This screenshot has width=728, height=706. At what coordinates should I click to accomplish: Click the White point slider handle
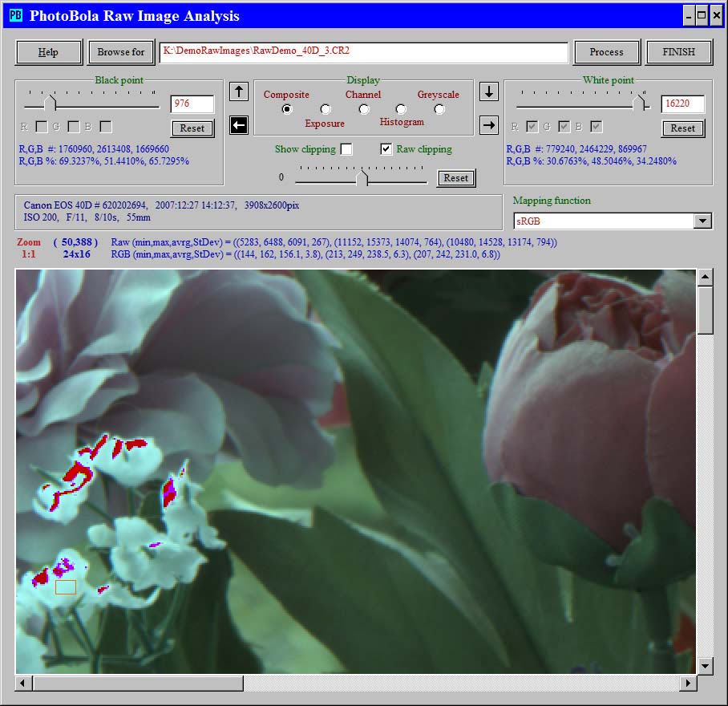click(x=639, y=103)
